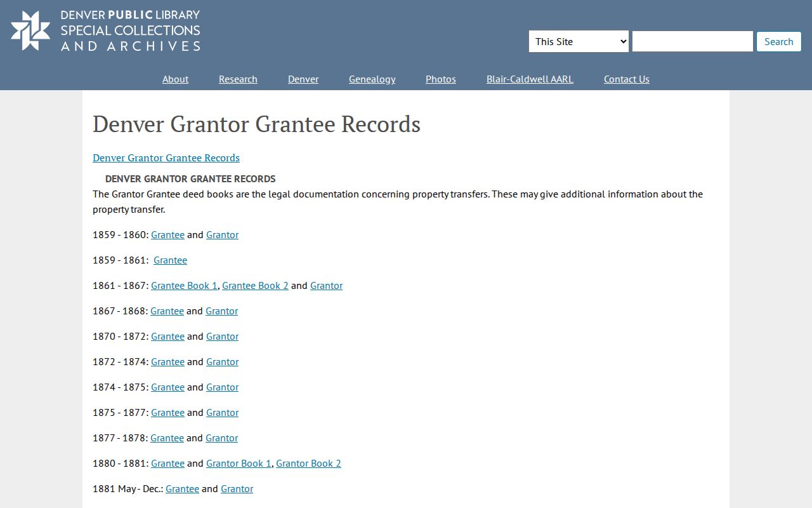Open the 1859 - 1860 Grantor link

223,234
